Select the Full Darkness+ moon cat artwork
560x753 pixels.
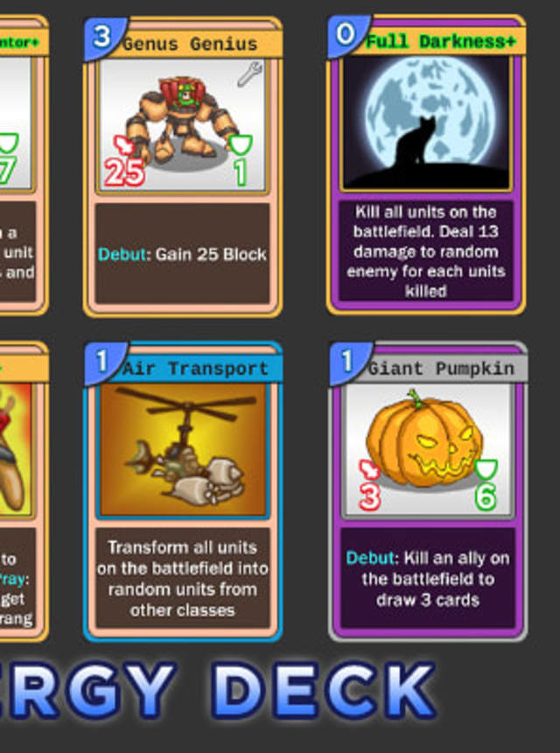click(425, 123)
